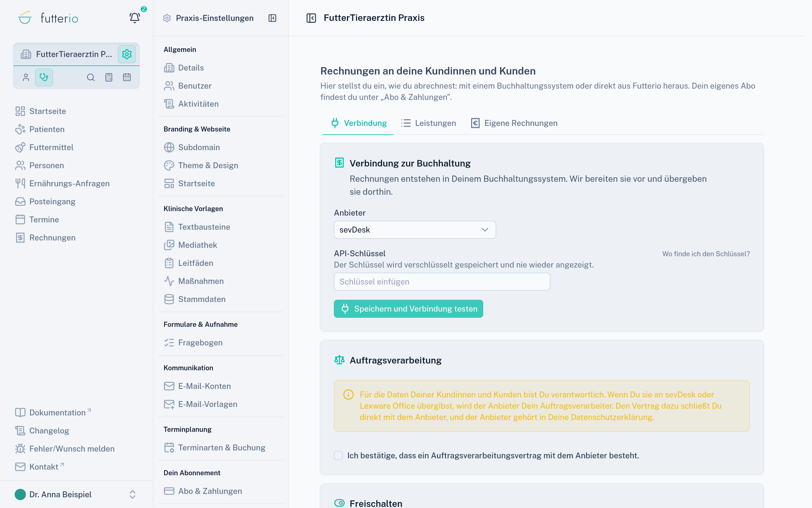The width and height of the screenshot is (812, 508).
Task: Go to Ernährungs-Anfragen
Action: click(x=62, y=183)
